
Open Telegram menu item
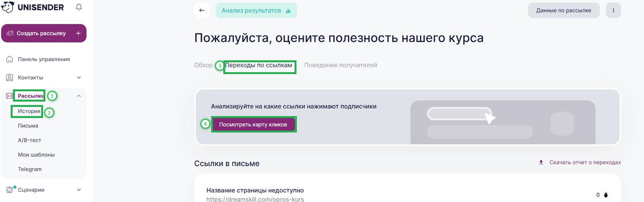pos(30,169)
